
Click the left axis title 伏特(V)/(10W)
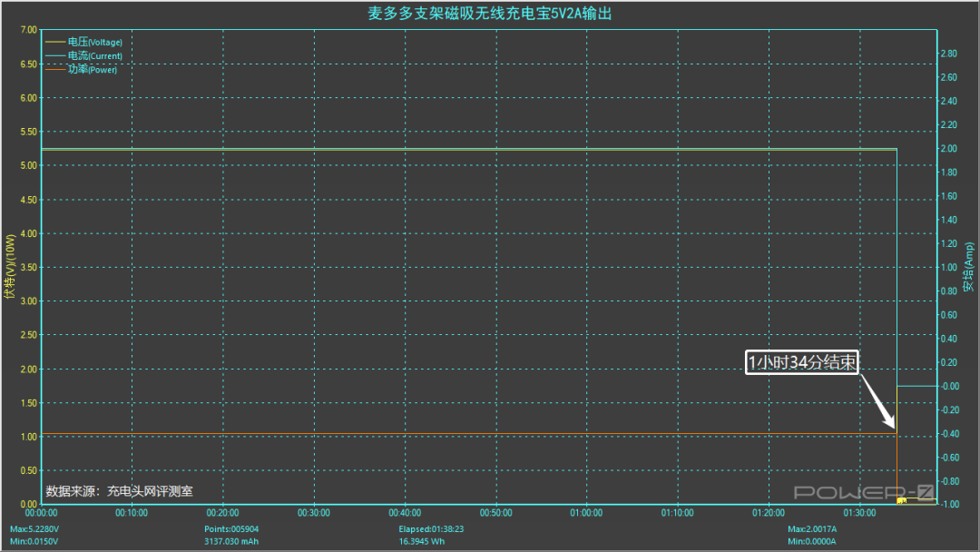point(9,266)
